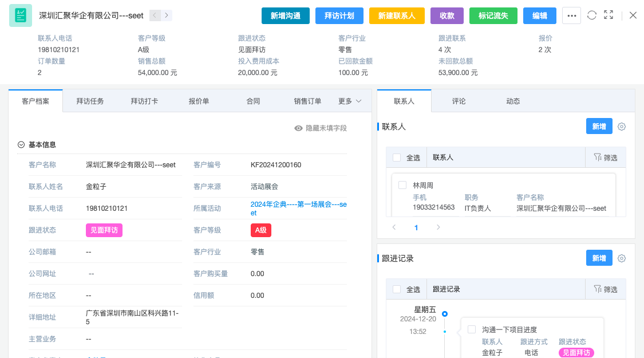
Task: Check the select-all box in follow-up records
Action: coord(397,289)
